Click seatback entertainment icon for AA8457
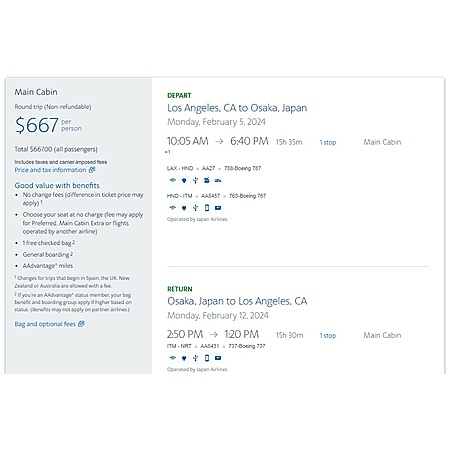Image resolution: width=450 pixels, height=450 pixels. coord(218,208)
